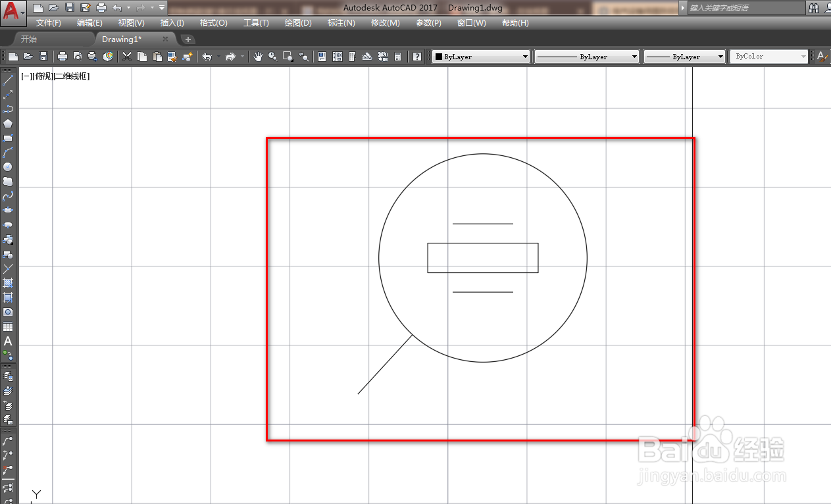
Task: Click the Cut scissors icon
Action: 128,57
